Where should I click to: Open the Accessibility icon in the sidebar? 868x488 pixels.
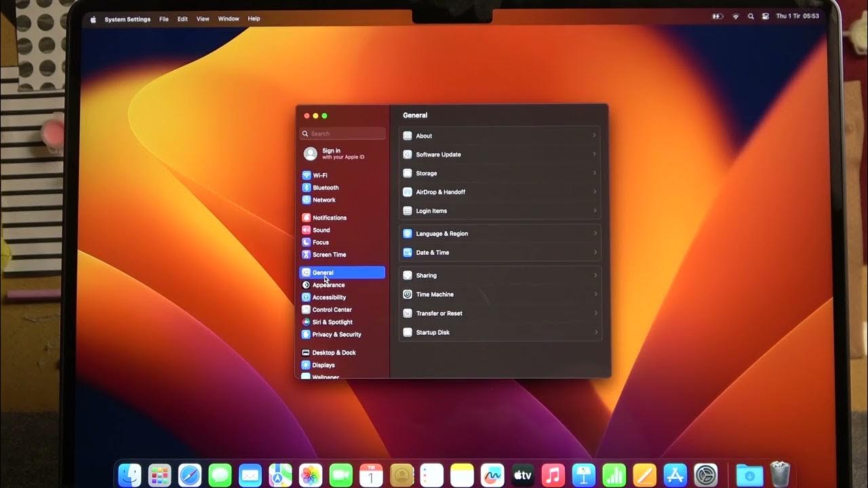(307, 298)
